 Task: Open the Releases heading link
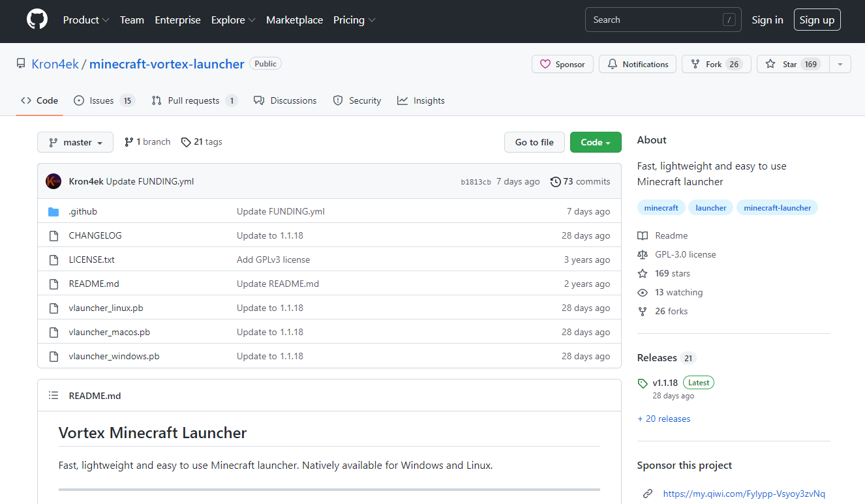coord(657,357)
